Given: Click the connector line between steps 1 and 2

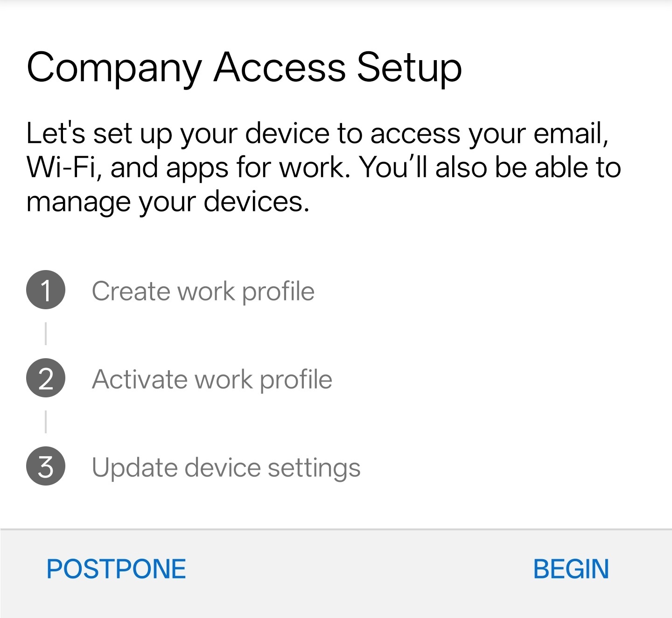Looking at the screenshot, I should click(x=46, y=333).
